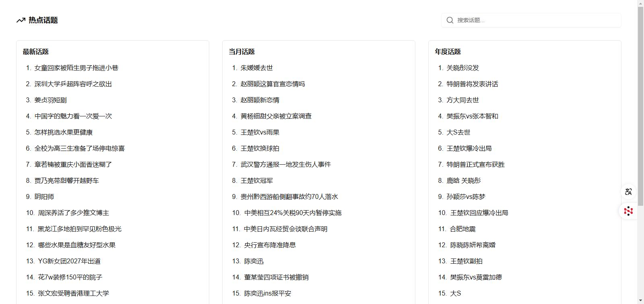Open topic 深圳大学乒超阵容呼之欲出

pos(73,84)
